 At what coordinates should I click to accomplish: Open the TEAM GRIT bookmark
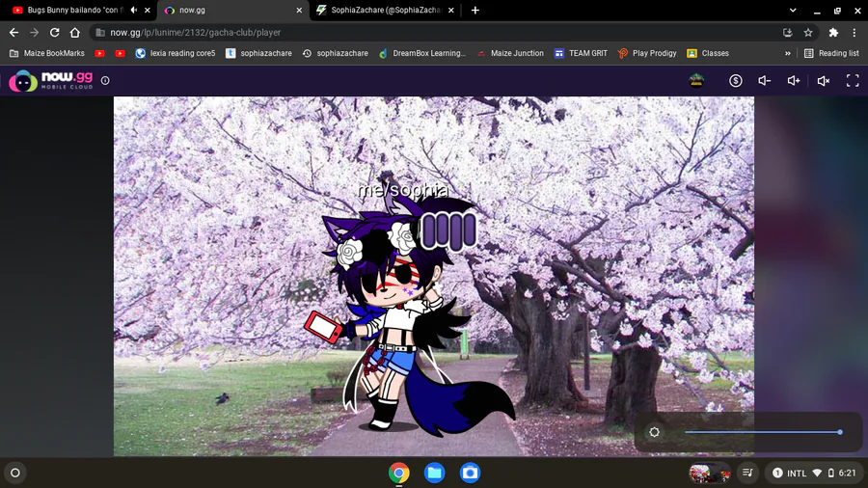pos(581,53)
